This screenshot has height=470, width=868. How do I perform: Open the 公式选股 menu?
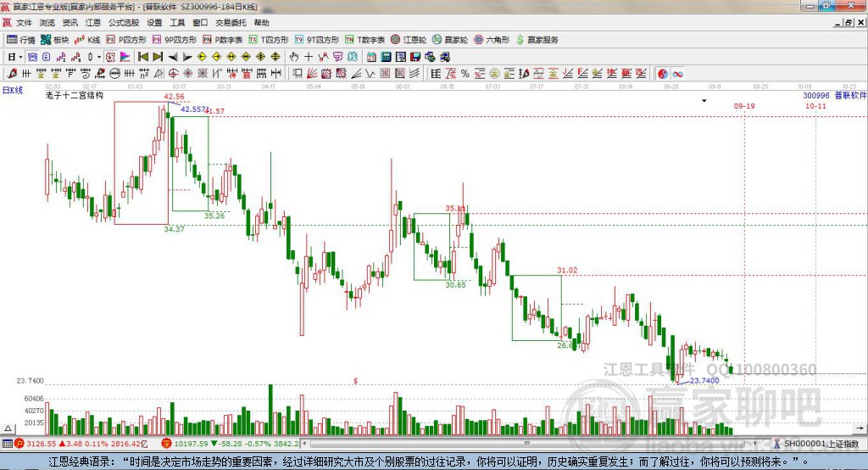(x=124, y=23)
